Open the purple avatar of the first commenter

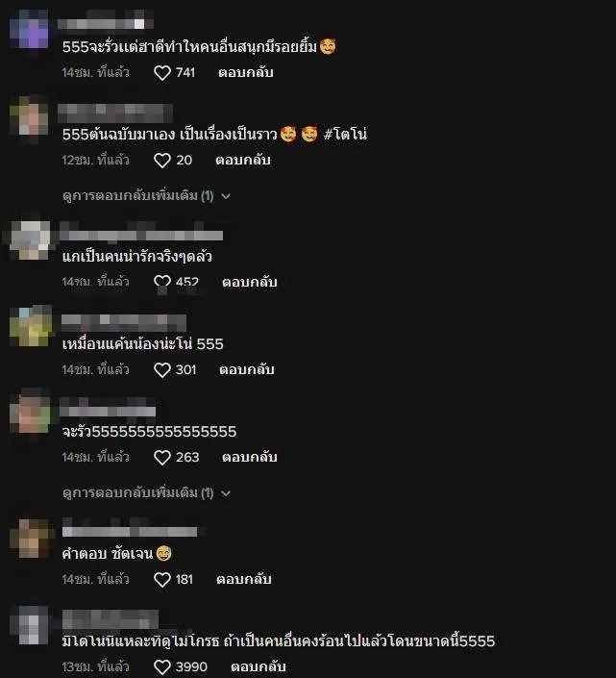click(30, 29)
